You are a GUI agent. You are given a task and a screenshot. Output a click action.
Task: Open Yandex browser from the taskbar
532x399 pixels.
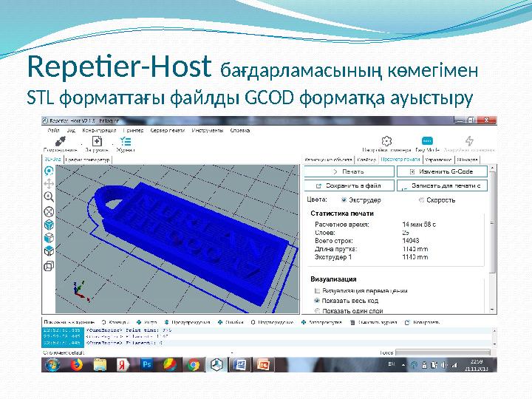point(123,365)
